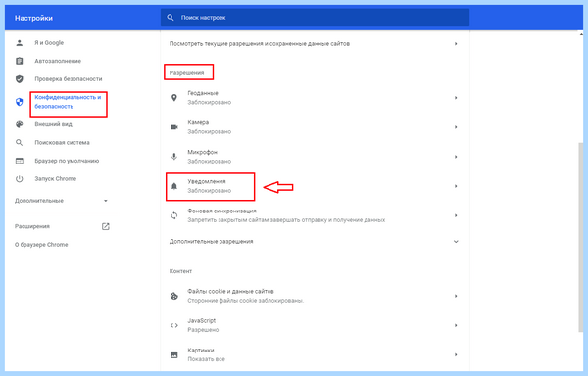
Task: Click the cookie icon for Файлы cookie
Action: coord(174,296)
